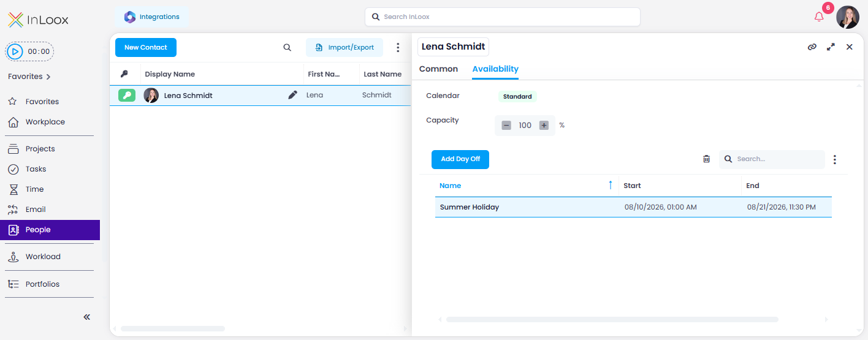Switch to the Common tab
The image size is (868, 340).
[x=438, y=69]
